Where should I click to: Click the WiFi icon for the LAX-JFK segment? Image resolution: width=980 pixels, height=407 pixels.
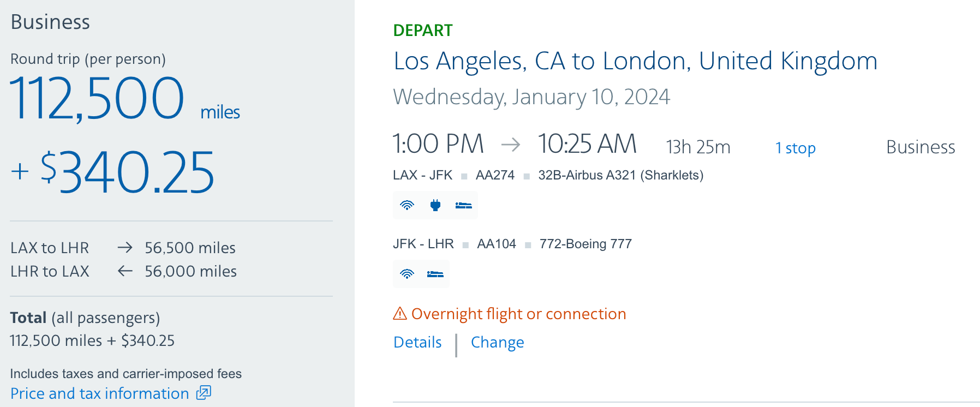[406, 205]
